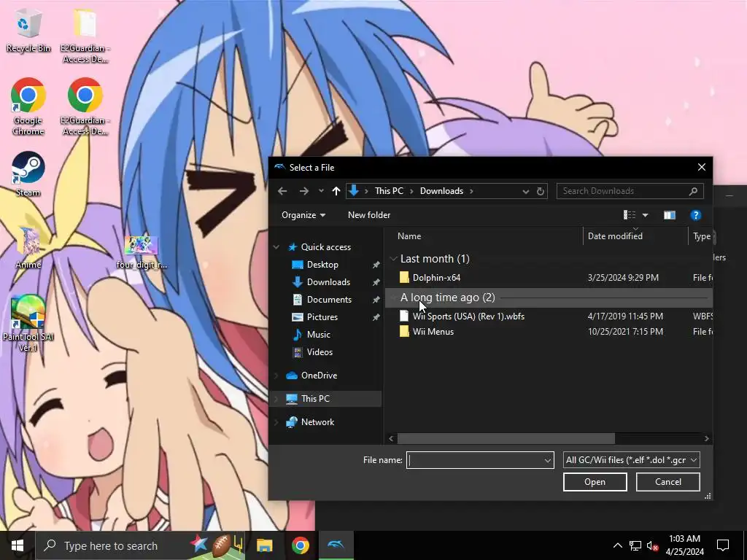Select Desktop in the navigation pane
The width and height of the screenshot is (747, 560).
click(x=322, y=265)
